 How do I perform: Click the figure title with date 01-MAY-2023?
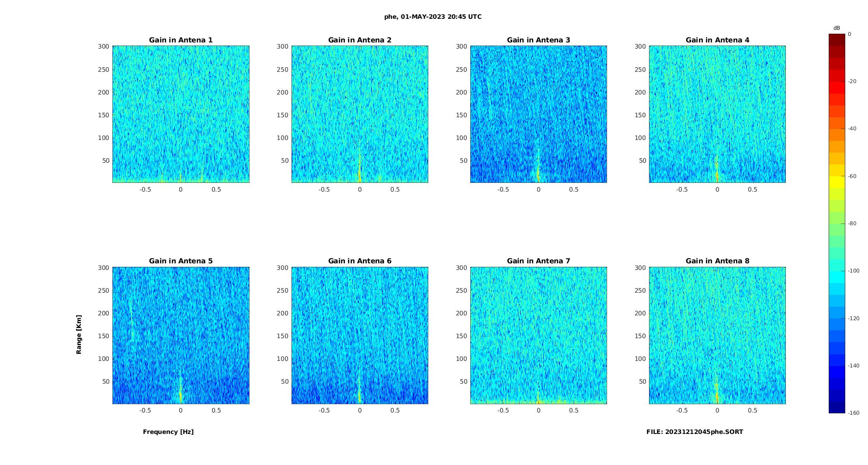tap(433, 17)
